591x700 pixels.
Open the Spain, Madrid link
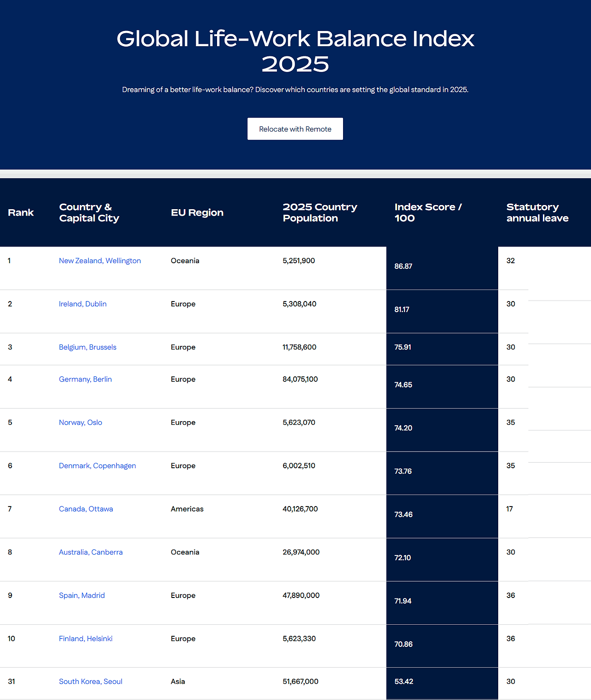tap(82, 595)
